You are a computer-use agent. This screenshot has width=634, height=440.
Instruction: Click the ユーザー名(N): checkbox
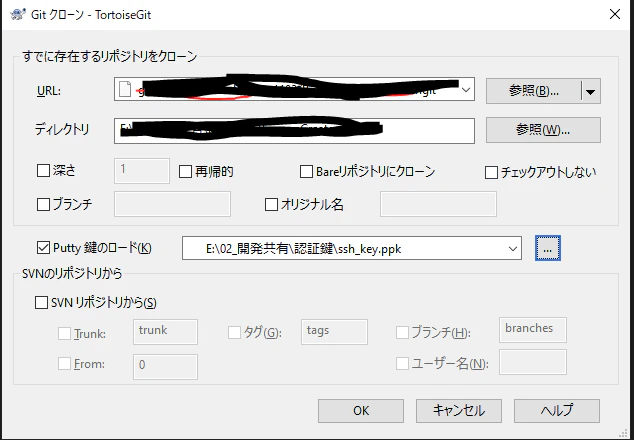pos(402,364)
